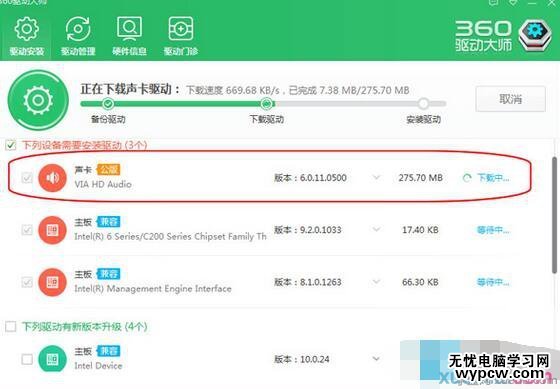560x389 pixels.
Task: Click the vertical scrollbar of driver list
Action: click(555, 215)
